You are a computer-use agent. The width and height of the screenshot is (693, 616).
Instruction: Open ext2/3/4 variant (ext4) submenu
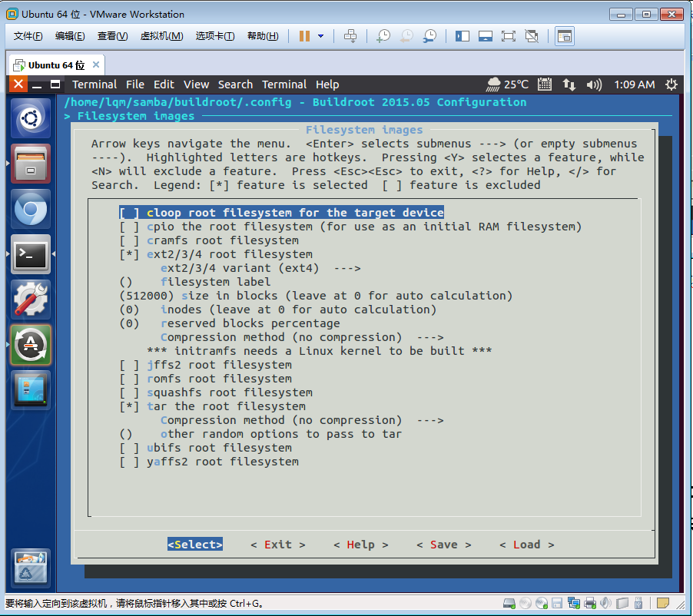click(260, 268)
